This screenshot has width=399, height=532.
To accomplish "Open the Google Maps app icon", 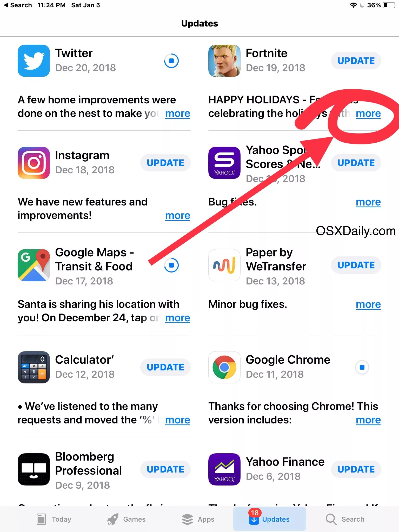I will click(34, 265).
